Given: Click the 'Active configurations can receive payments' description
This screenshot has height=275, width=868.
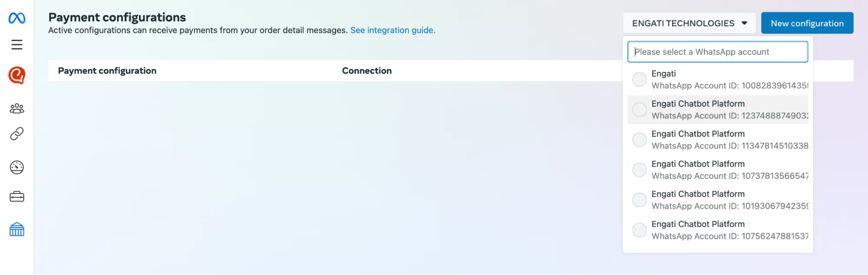Looking at the screenshot, I should (198, 30).
